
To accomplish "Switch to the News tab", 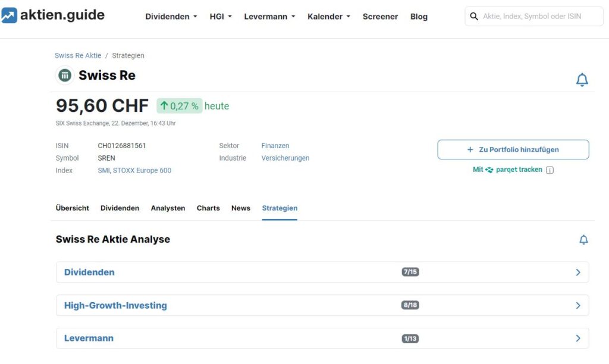I will point(241,208).
